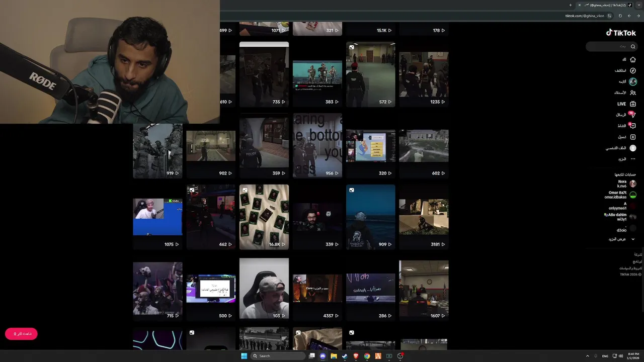
Task: Click the TikTok logo
Action: point(621,33)
